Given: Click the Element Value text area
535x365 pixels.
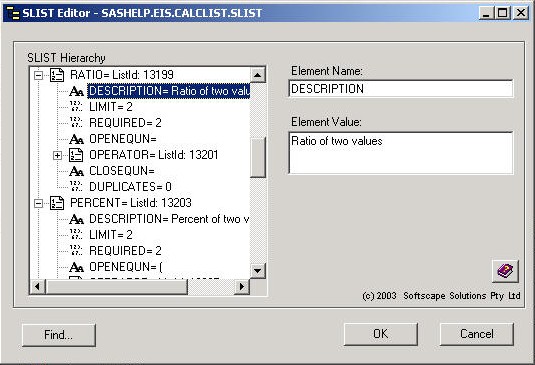Looking at the screenshot, I should pos(401,153).
